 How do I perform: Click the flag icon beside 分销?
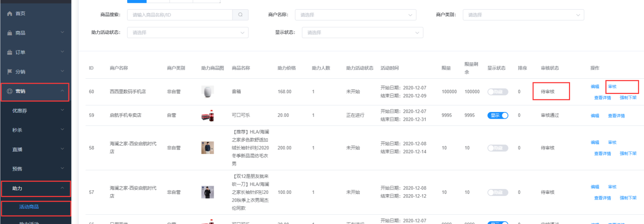[10, 72]
